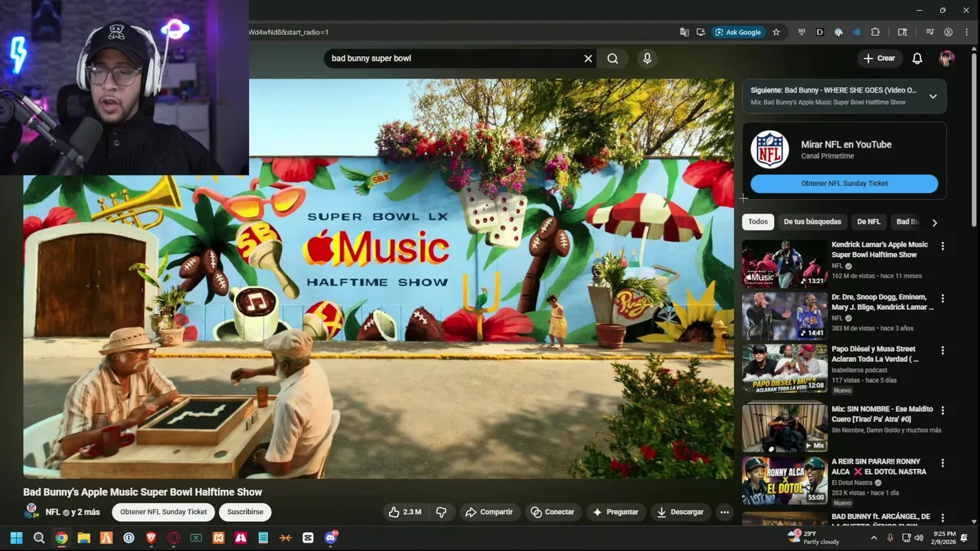Open options menu for Kendrick Lamar's video
This screenshot has height=551, width=980.
click(x=942, y=246)
